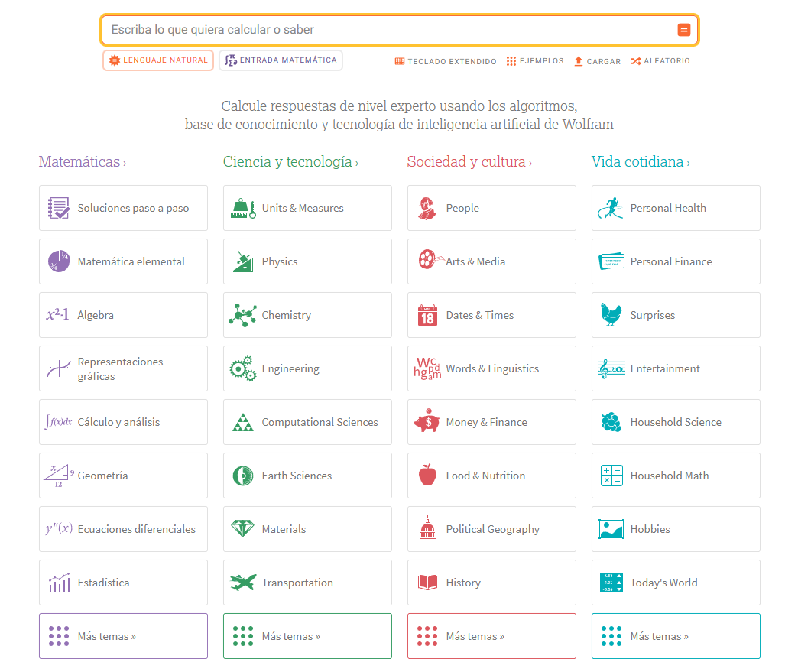
Task: Expand the Matemáticas category heading
Action: [x=82, y=161]
